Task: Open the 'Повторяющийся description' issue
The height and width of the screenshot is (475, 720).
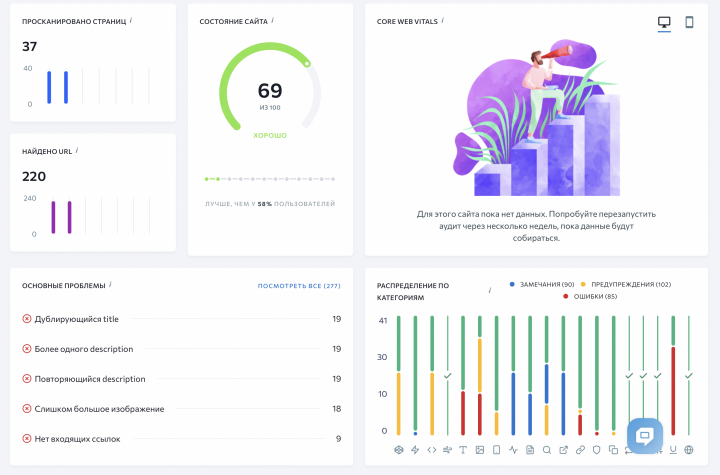Action: point(181,379)
